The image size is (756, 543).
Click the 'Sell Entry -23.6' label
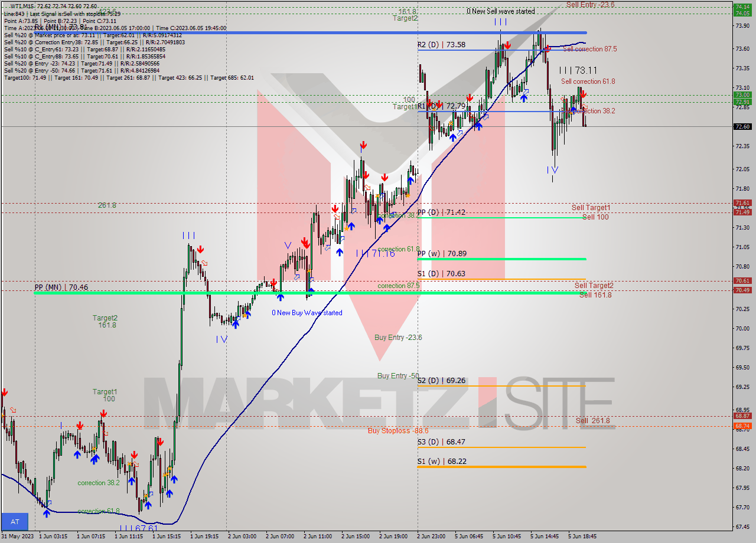pyautogui.click(x=590, y=4)
